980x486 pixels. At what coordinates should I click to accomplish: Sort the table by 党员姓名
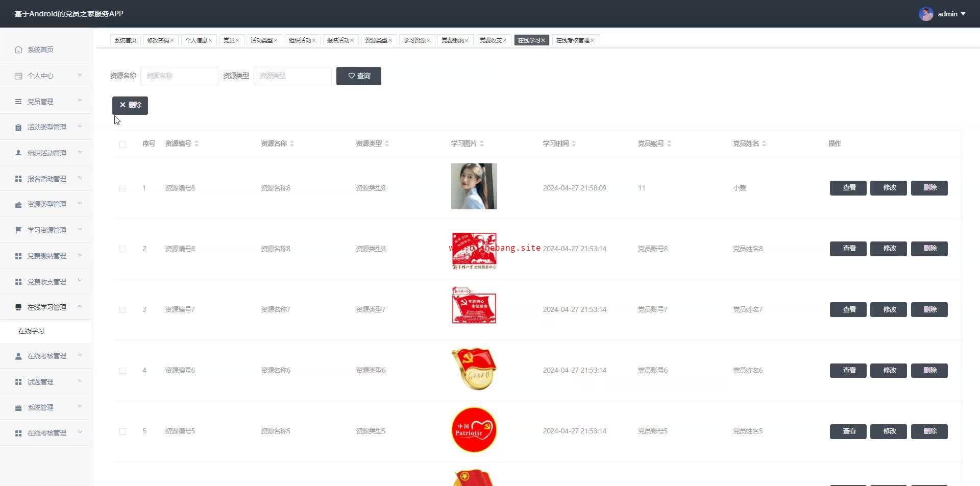pyautogui.click(x=764, y=143)
